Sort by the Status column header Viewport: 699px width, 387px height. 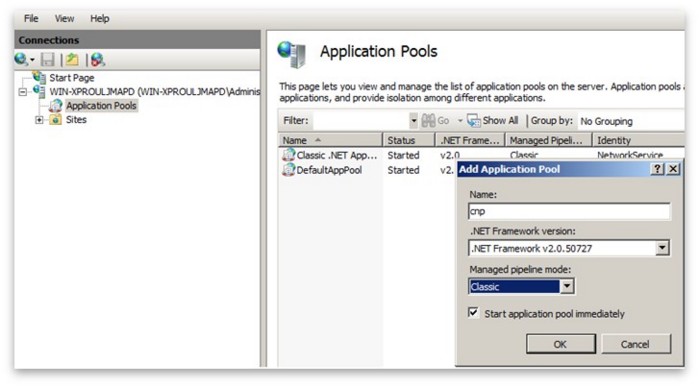coord(409,140)
